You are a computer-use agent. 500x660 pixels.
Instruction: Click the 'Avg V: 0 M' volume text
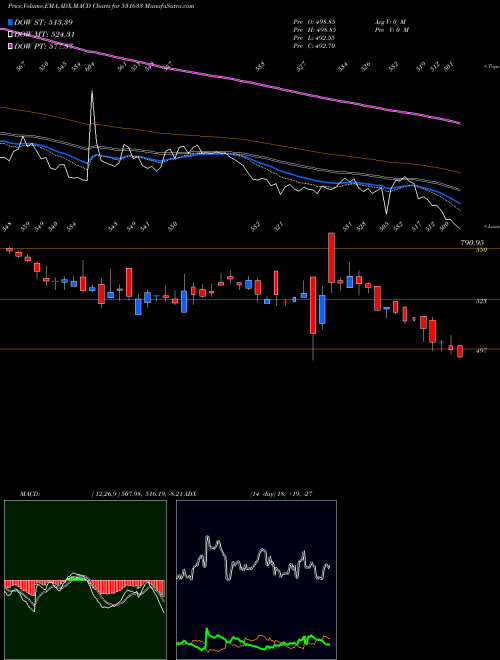coord(391,22)
